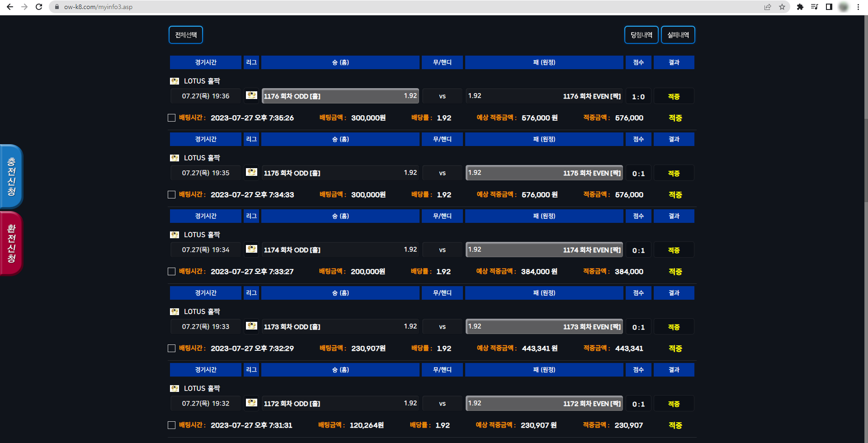Click the LOTUS 홀짝 icon above 1172 회차

175,388
